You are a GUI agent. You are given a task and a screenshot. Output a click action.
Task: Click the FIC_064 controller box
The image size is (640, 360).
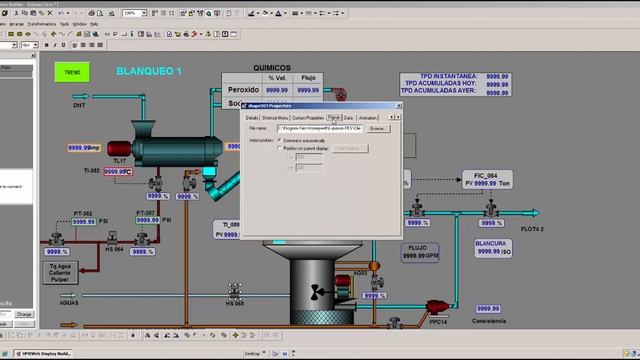coord(487,180)
